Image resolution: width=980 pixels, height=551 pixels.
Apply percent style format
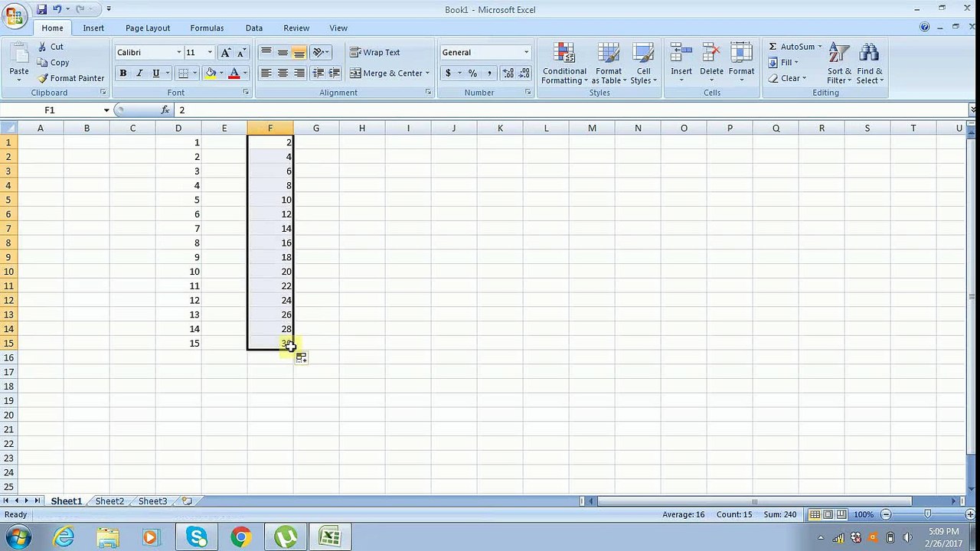pos(472,73)
